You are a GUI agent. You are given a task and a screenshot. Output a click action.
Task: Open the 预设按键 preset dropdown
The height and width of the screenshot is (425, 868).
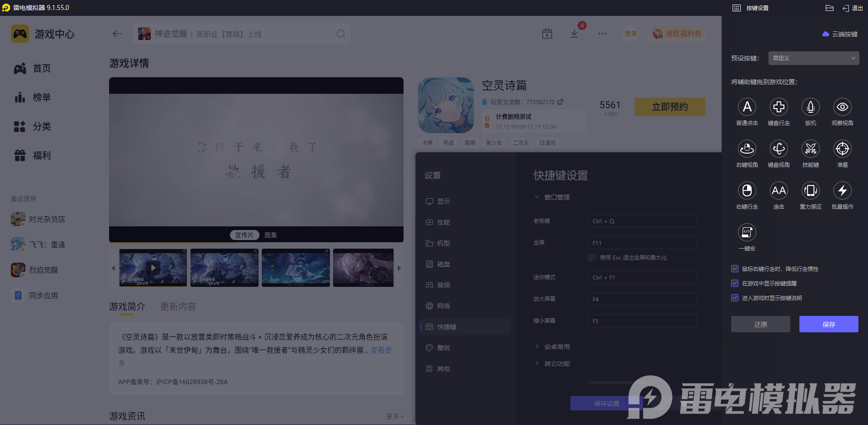[x=813, y=58]
